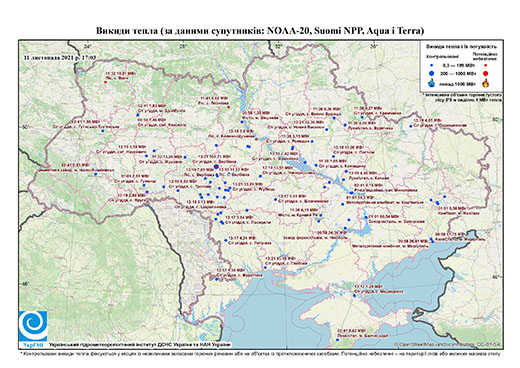Image resolution: width=520 pixels, height=368 pixels.
Task: Click the institute name footer text
Action: [139, 344]
